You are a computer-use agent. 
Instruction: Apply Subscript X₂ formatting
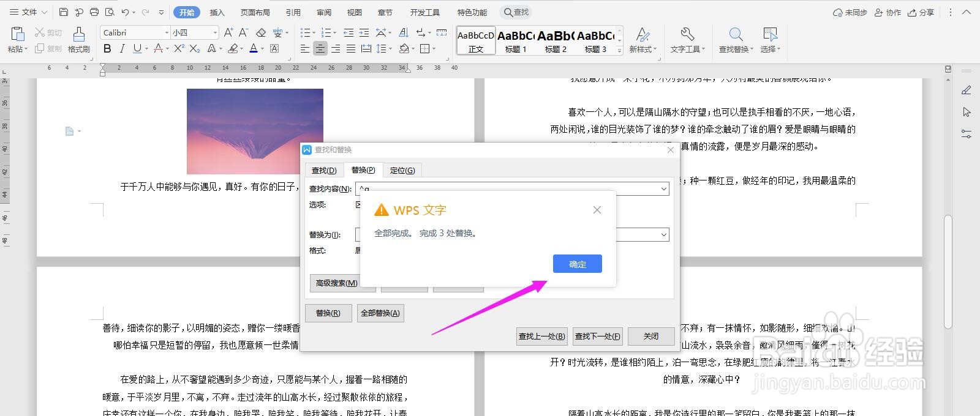[x=195, y=48]
